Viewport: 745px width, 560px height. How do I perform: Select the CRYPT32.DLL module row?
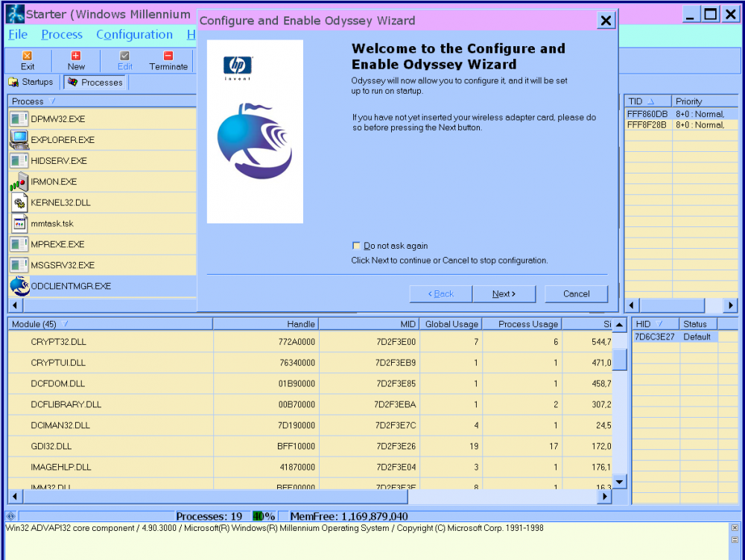coord(57,342)
